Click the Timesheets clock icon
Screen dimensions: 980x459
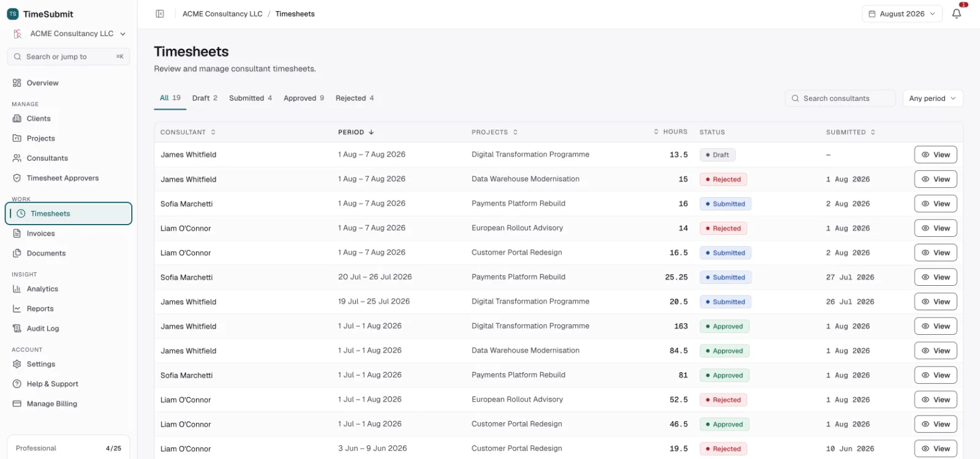[21, 214]
